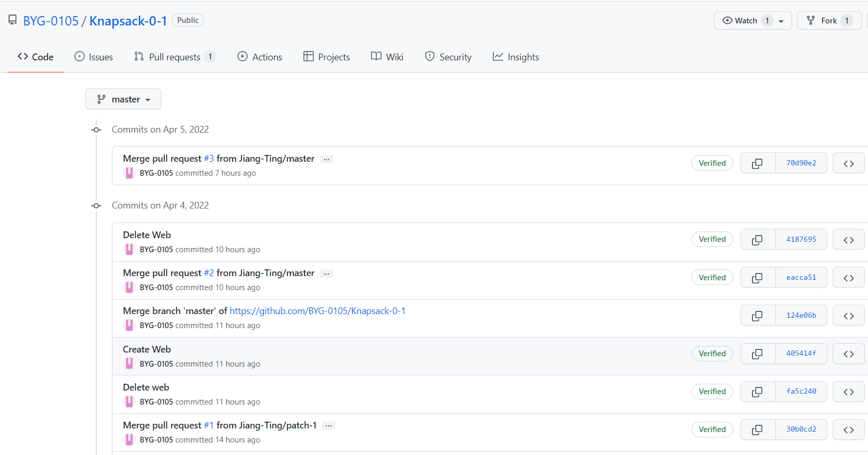Show Verified signature details for commit 70d90e2
868x455 pixels.
712,163
